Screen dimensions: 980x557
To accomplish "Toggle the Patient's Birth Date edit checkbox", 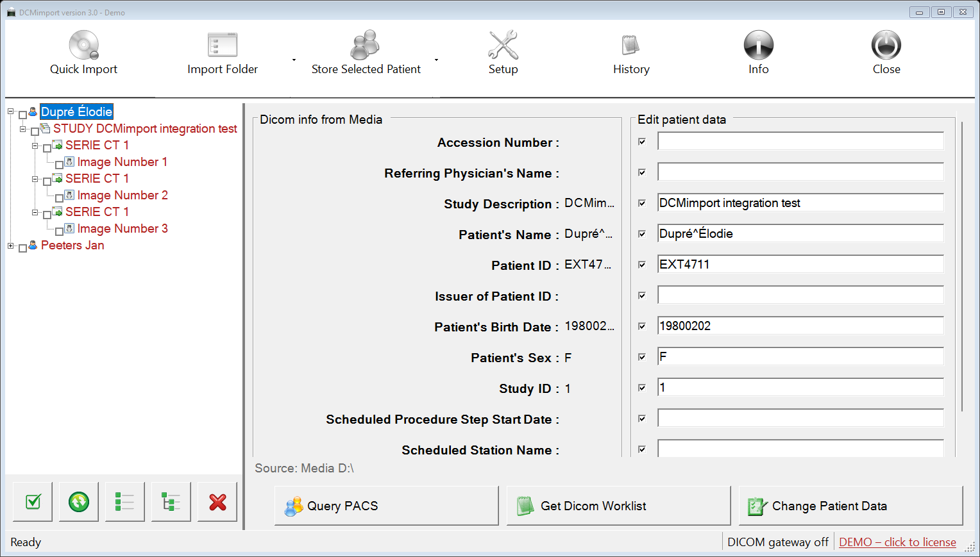I will pyautogui.click(x=642, y=326).
